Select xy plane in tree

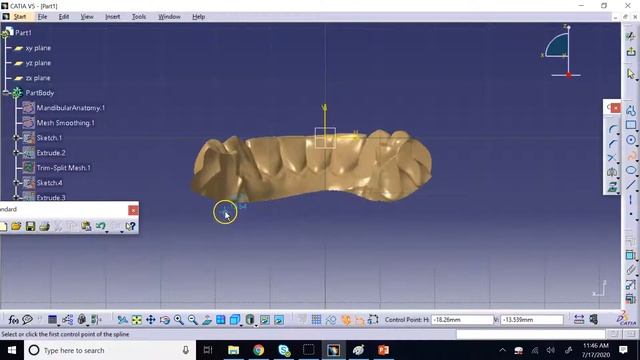click(x=38, y=48)
